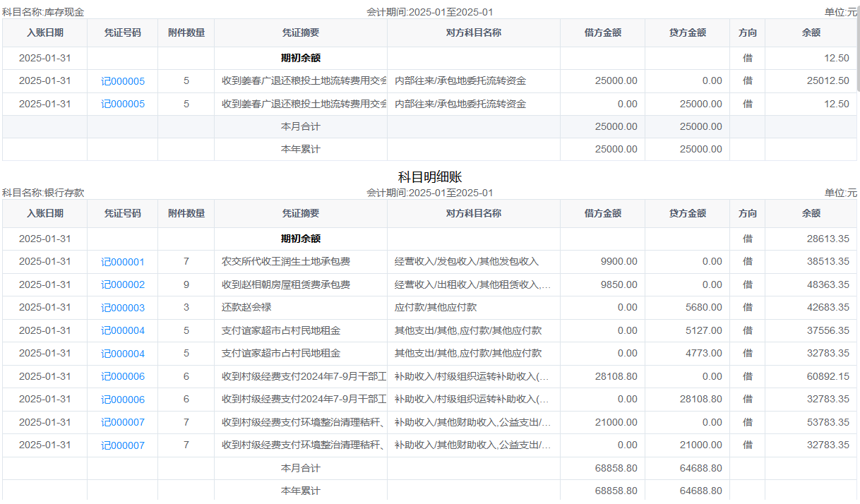860x504 pixels.
Task: Open voucher link 记000003
Action: coord(122,308)
